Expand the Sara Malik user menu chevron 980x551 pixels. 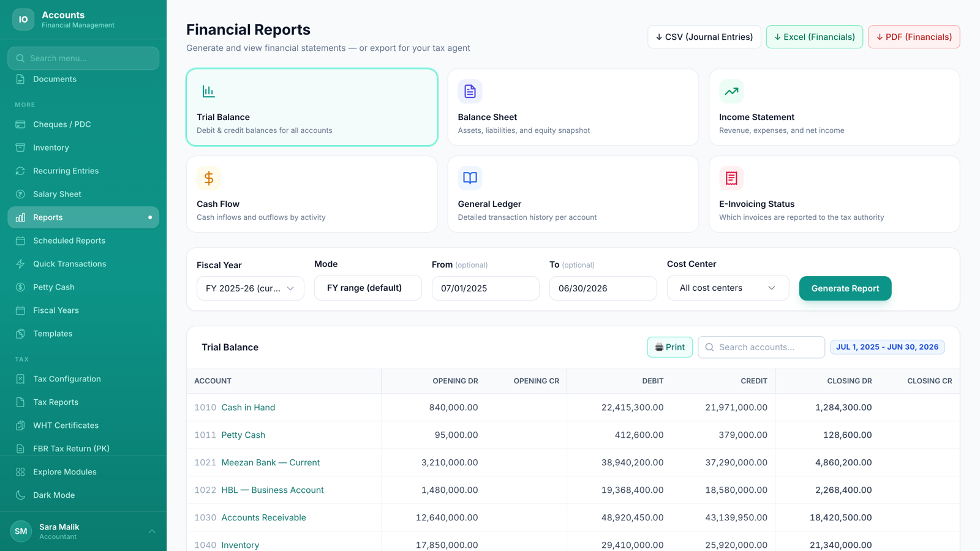click(152, 531)
